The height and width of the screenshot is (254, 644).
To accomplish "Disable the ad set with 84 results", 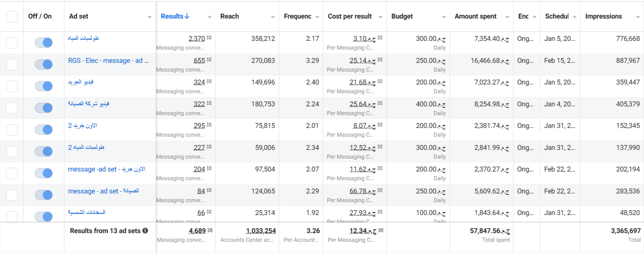I will (44, 195).
